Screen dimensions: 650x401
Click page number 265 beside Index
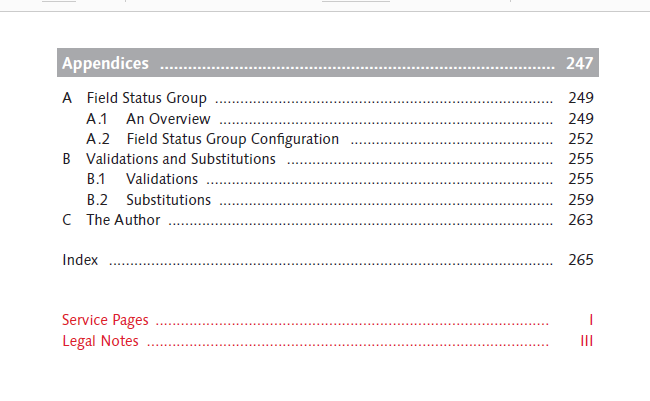coord(581,260)
